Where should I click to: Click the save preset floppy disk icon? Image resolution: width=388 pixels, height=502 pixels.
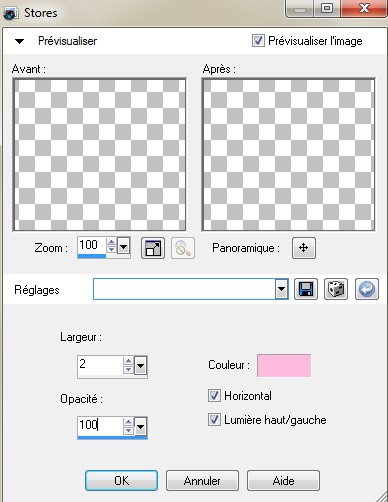(306, 289)
